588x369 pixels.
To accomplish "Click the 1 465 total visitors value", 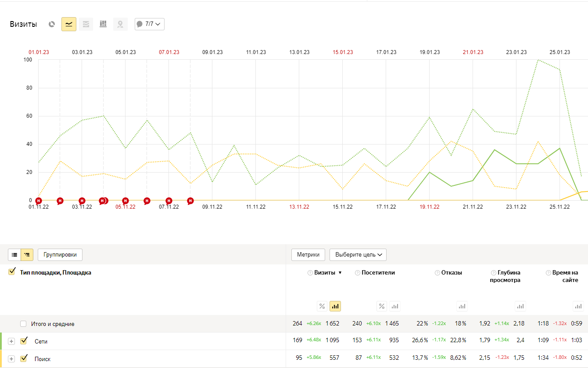I will tap(392, 324).
